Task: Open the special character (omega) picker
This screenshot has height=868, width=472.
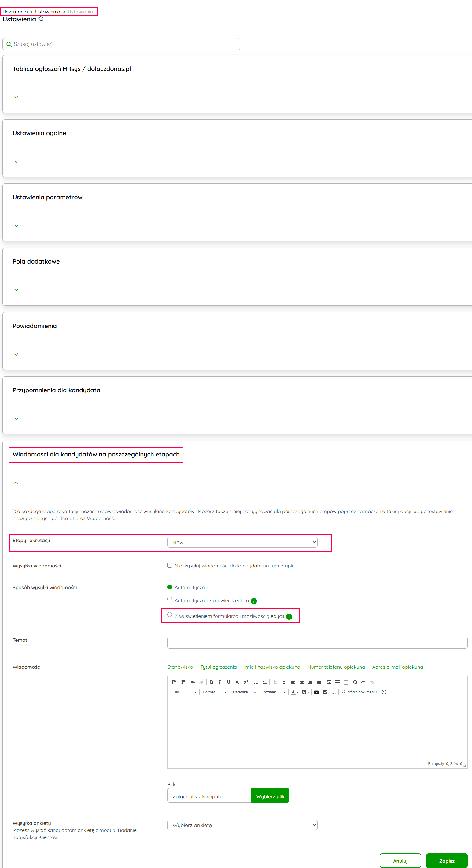Action: click(x=354, y=682)
